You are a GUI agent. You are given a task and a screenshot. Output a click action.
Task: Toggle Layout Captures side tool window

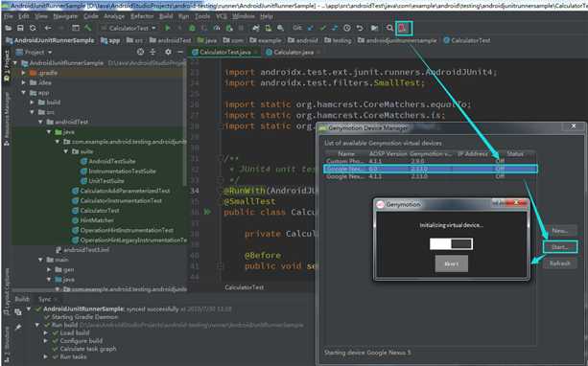click(7, 292)
